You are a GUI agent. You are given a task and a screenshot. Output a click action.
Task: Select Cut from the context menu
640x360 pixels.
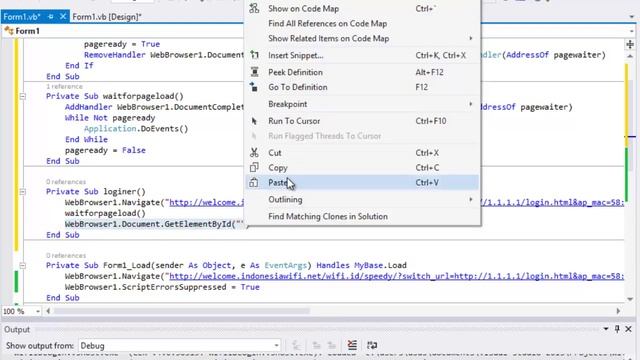point(362,153)
